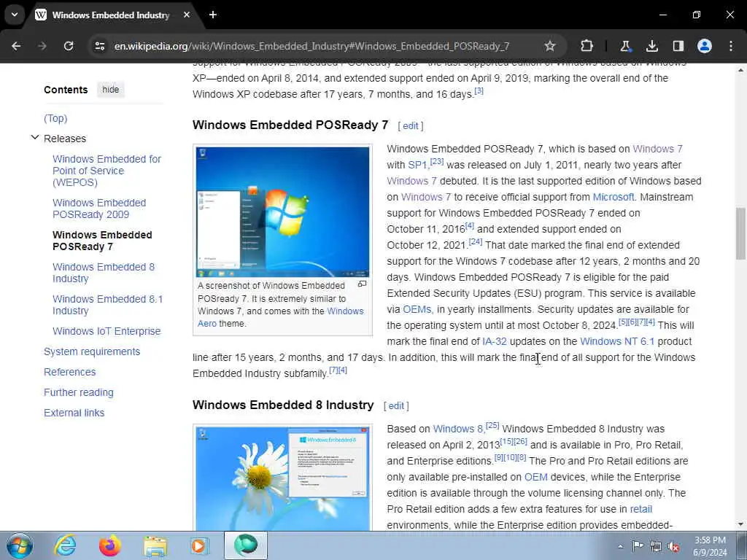747x560 pixels.
Task: Hide the Contents sidebar
Action: point(111,90)
